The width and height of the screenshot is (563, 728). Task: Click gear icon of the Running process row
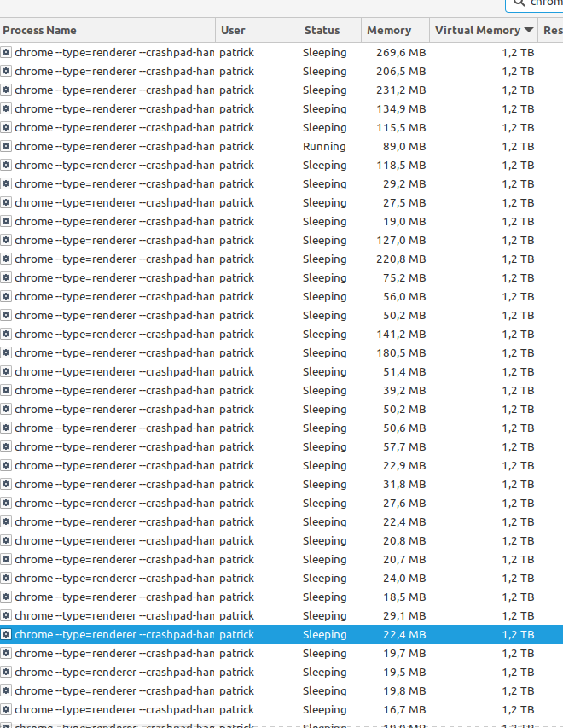pos(6,146)
